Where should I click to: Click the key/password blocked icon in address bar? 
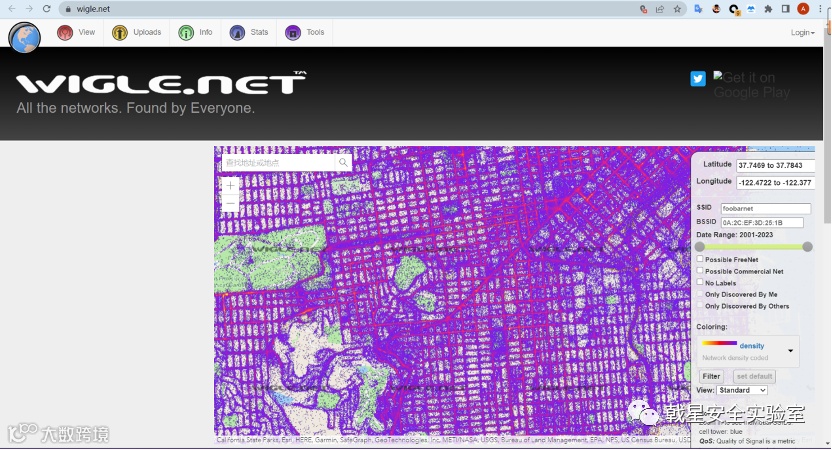coord(644,9)
